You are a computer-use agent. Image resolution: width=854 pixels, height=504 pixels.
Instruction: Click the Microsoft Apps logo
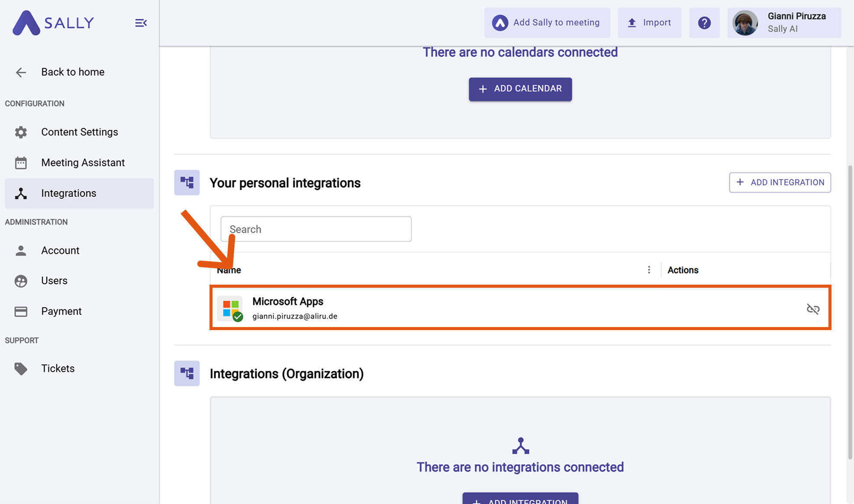[x=230, y=308]
